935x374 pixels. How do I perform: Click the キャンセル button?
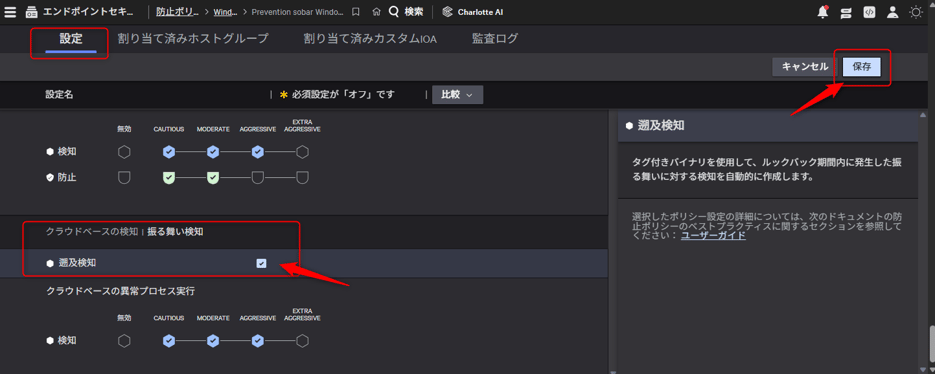pos(805,67)
